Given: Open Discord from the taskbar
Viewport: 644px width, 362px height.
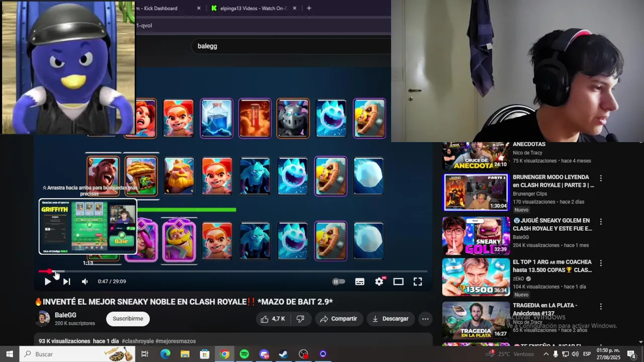Looking at the screenshot, I should 264,354.
